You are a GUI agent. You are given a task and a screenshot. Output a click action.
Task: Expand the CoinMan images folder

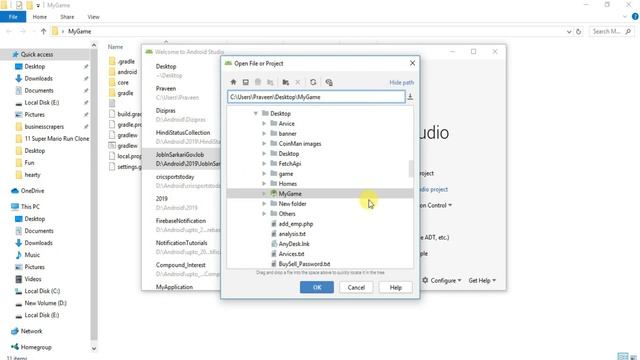[264, 143]
